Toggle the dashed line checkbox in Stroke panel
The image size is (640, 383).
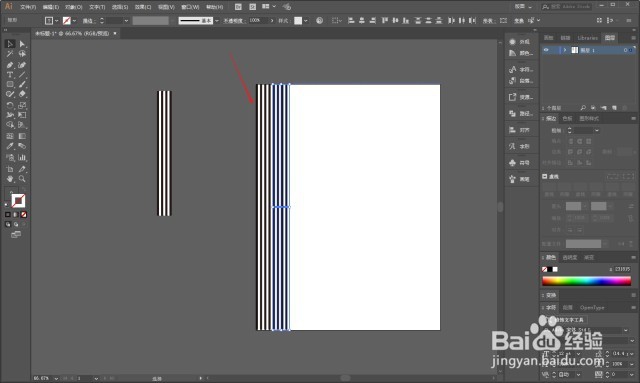(x=544, y=176)
